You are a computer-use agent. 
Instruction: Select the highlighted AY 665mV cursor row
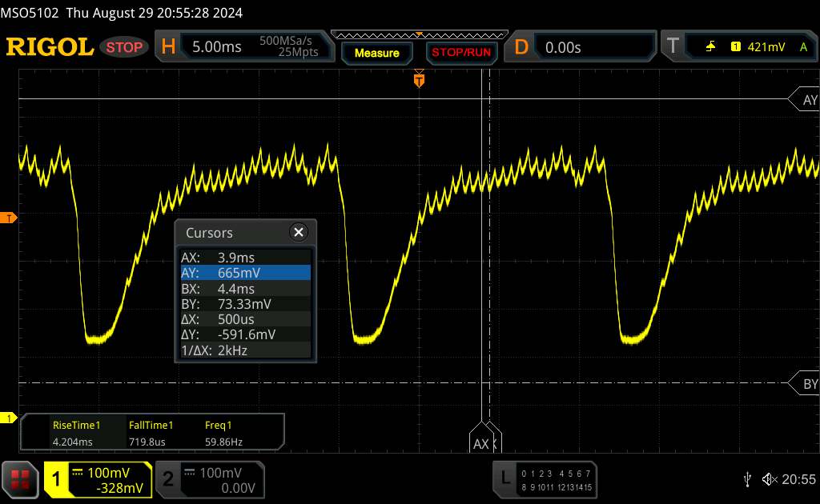(245, 273)
